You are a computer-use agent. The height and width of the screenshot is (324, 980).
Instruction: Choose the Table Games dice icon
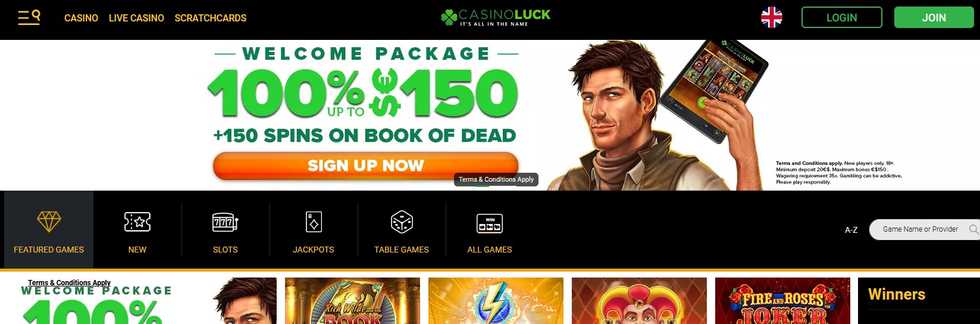point(402,222)
